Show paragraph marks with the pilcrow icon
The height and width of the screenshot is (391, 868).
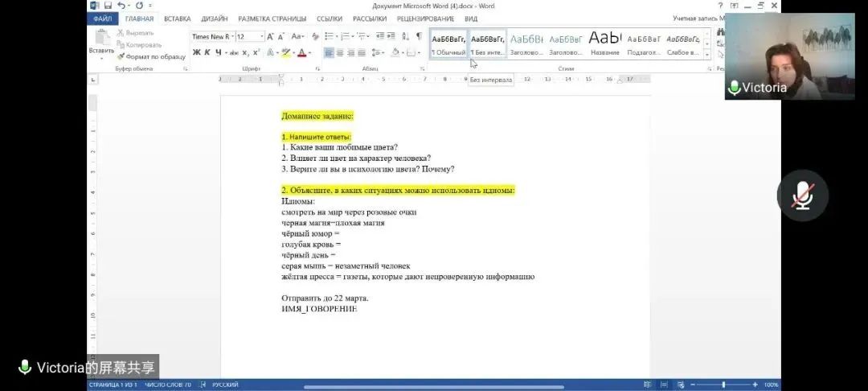(418, 36)
